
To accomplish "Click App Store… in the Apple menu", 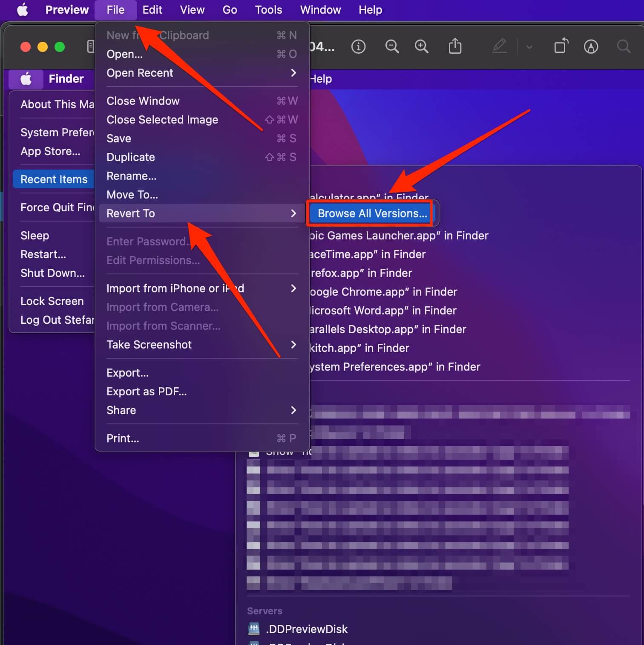I will coord(50,151).
